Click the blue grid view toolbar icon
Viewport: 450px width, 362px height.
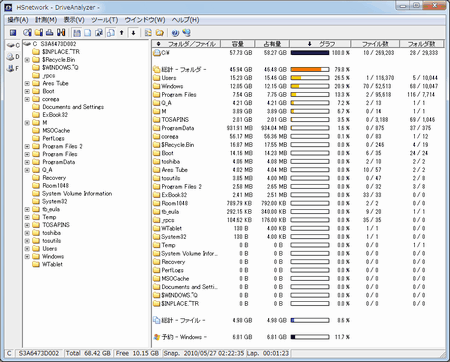tap(77, 33)
